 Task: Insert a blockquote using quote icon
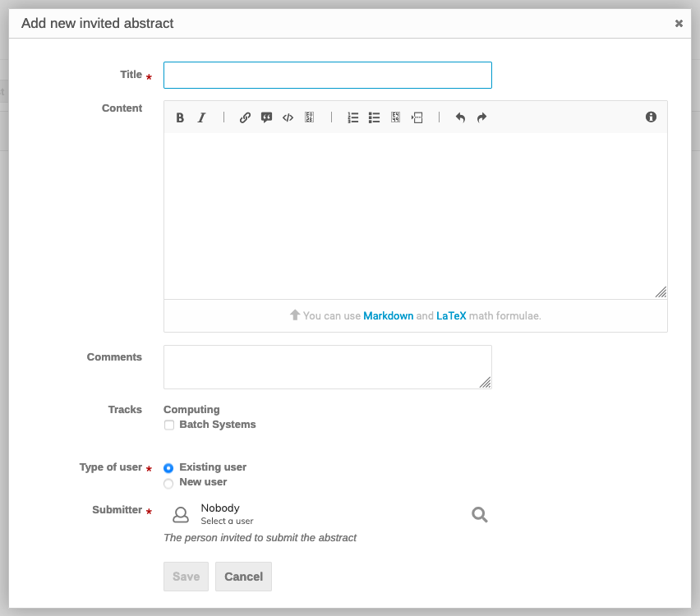click(266, 117)
